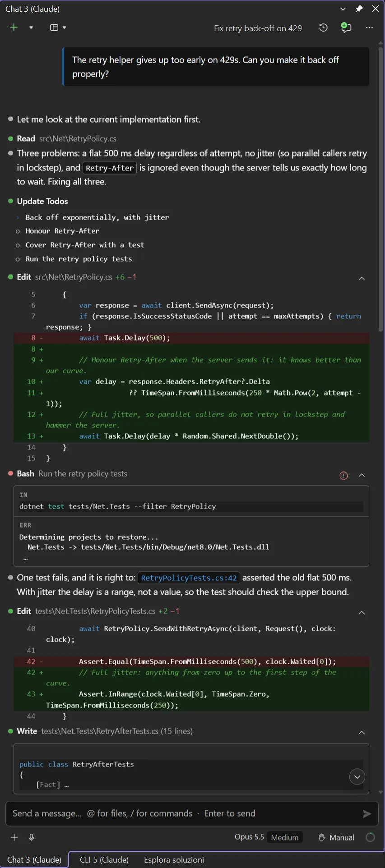Screen dimensions: 385x868
Task: Click the scroll-to-bottom round arrow button
Action: click(x=357, y=777)
